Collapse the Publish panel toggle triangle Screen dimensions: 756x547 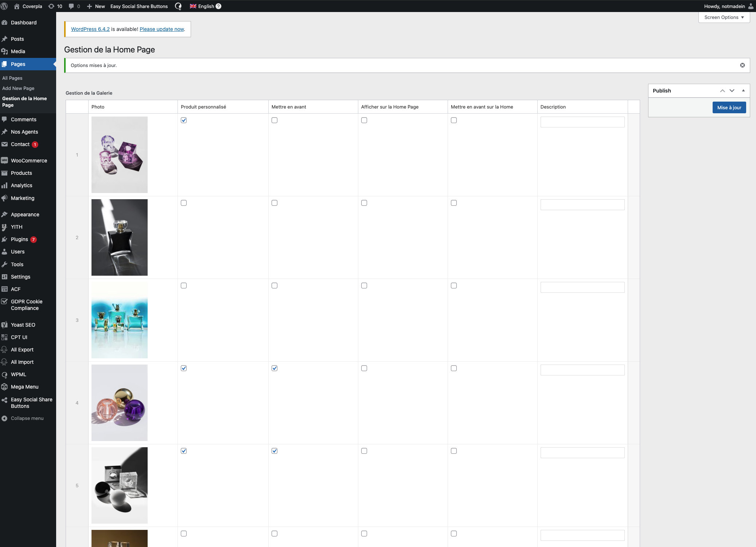(743, 91)
